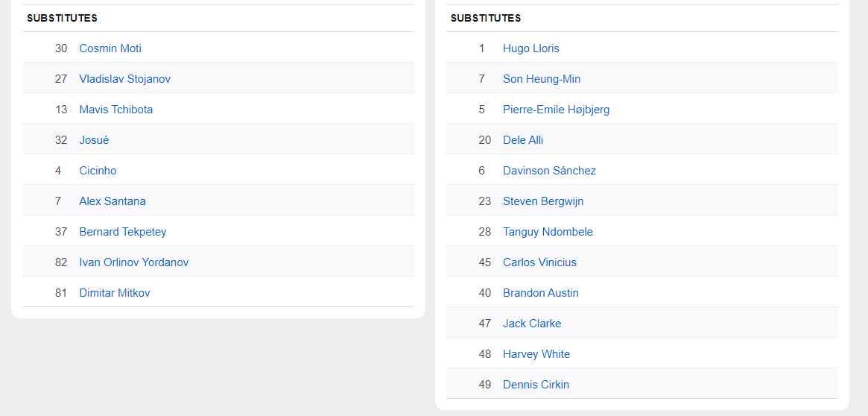
Task: Open Tanguy Ndombele's profile
Action: tap(548, 232)
